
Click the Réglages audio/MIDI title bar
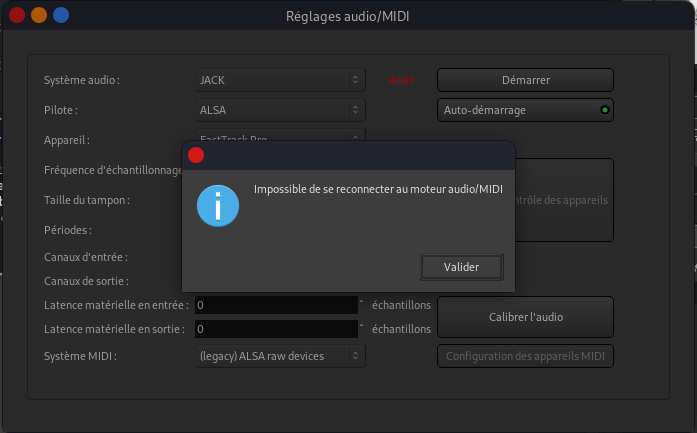point(348,15)
